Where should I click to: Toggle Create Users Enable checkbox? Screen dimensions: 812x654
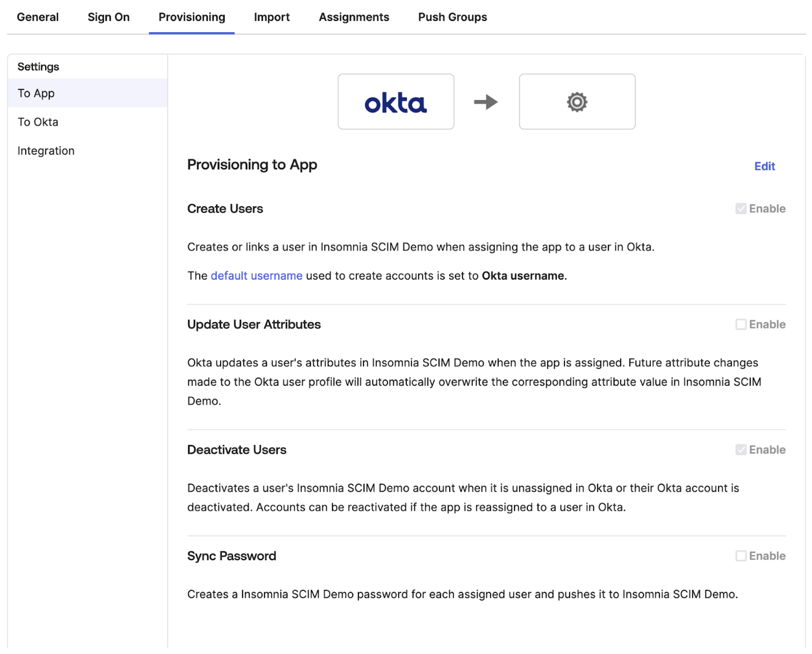tap(741, 209)
